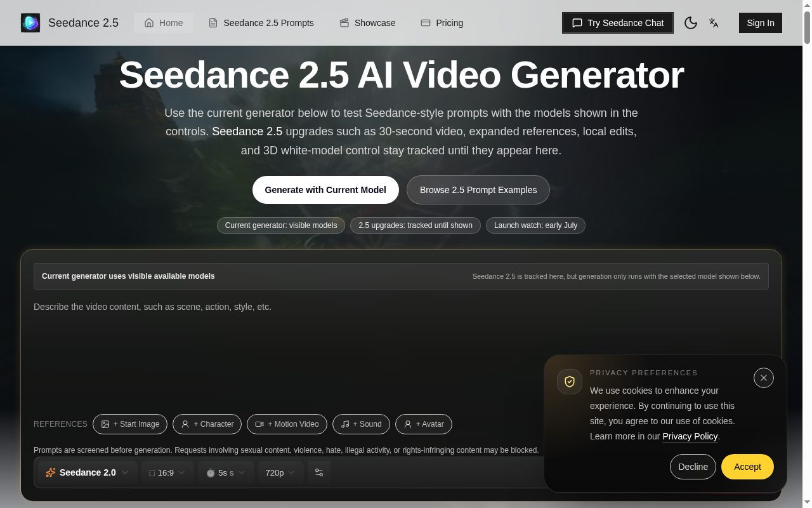812x508 pixels.
Task: Open advanced settings sliders icon
Action: (x=319, y=472)
